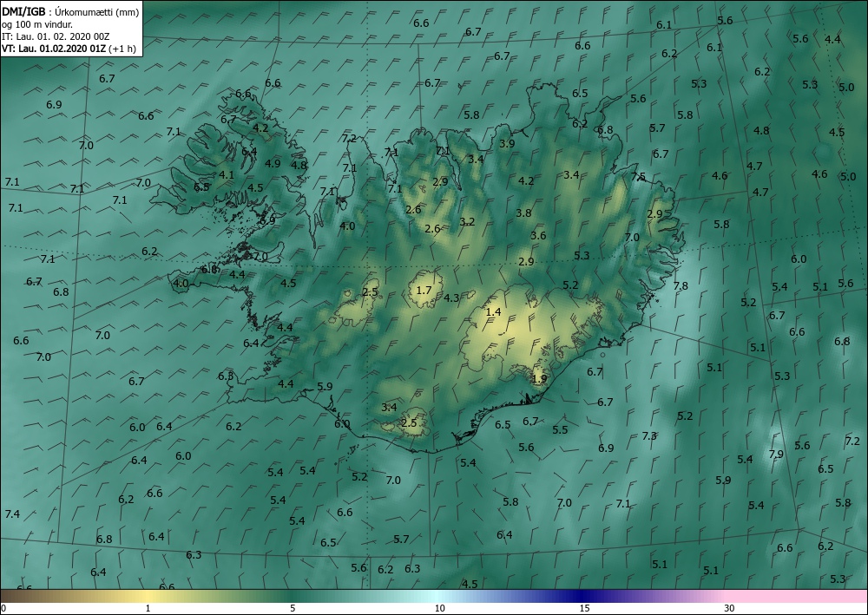868x615 pixels.
Task: Click the 3.2 value in northern Iceland
Action: click(x=467, y=222)
